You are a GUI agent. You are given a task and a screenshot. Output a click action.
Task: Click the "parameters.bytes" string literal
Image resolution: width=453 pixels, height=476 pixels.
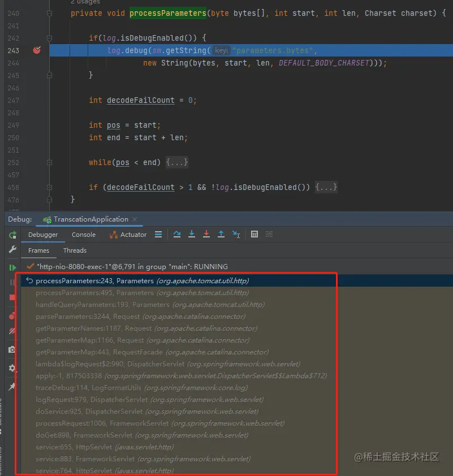(273, 50)
